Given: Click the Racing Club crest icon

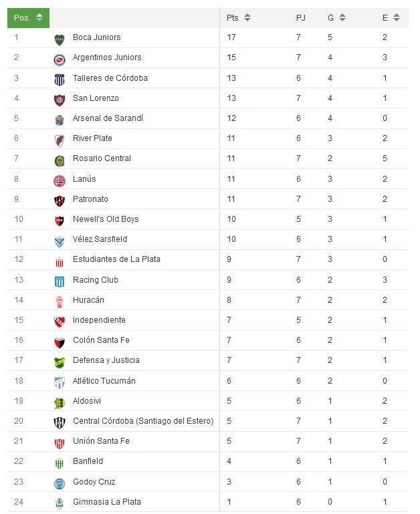Looking at the screenshot, I should point(60,282).
